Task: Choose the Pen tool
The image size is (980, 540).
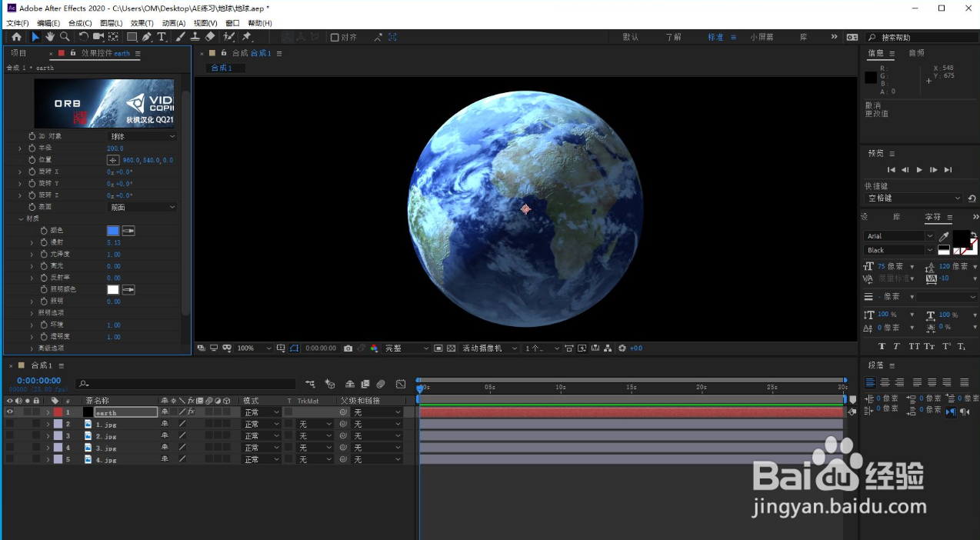Action: [147, 37]
